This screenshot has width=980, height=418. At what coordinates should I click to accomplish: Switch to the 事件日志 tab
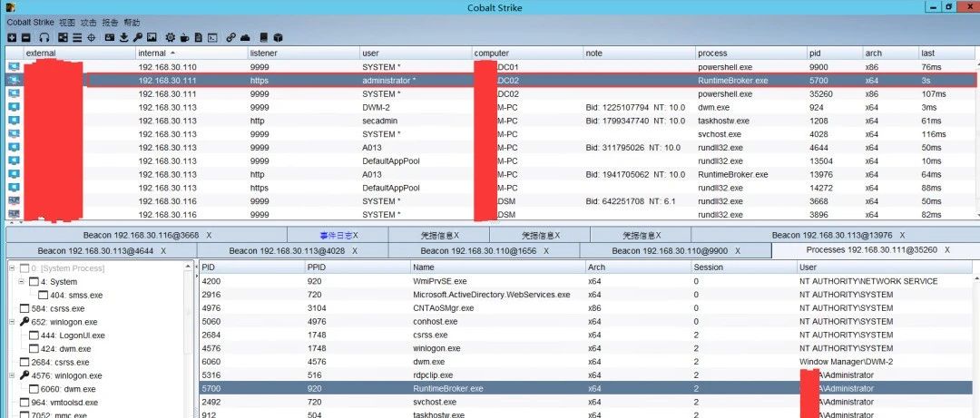tap(337, 236)
